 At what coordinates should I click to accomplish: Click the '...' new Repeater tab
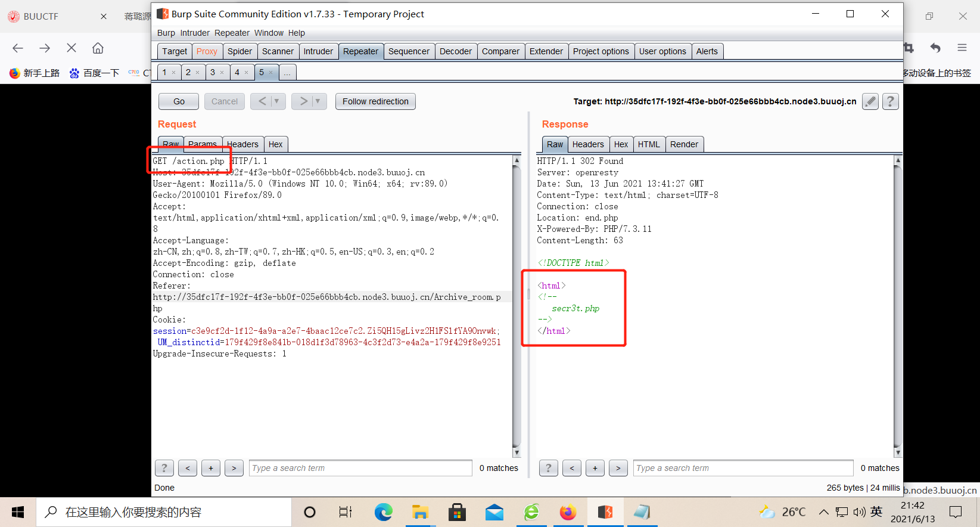click(287, 73)
